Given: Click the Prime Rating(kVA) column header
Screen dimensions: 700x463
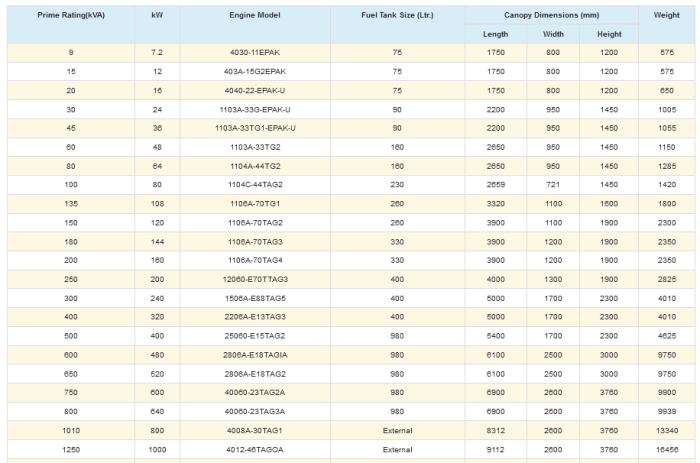Looking at the screenshot, I should (70, 16).
